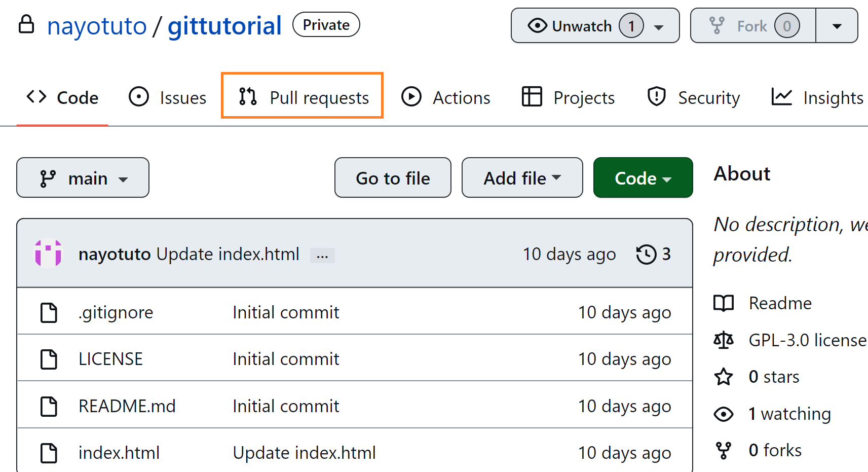This screenshot has width=868, height=472.
Task: Click the stars star icon
Action: pos(724,377)
